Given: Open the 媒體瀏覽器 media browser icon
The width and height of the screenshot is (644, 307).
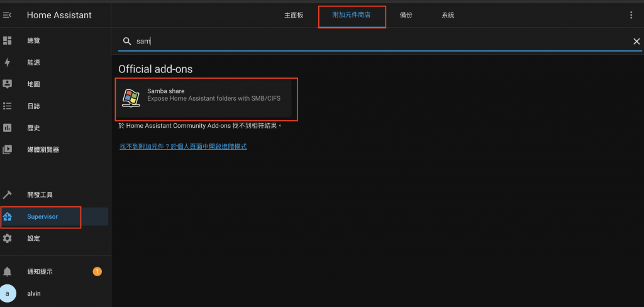Looking at the screenshot, I should 8,150.
